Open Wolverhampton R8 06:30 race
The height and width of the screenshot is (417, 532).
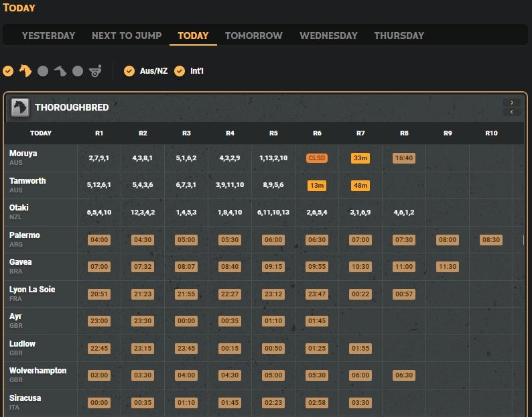pos(404,375)
